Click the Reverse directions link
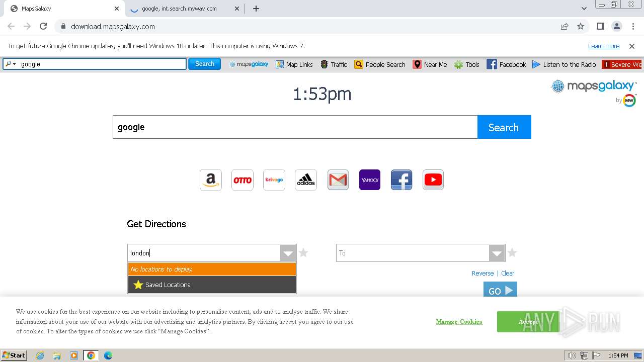The width and height of the screenshot is (644, 362). 482,273
